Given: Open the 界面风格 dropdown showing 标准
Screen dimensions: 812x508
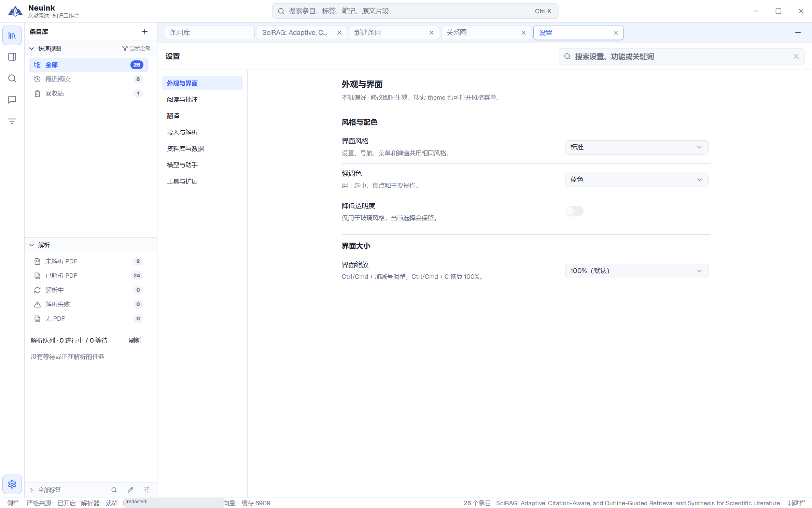Looking at the screenshot, I should 636,147.
